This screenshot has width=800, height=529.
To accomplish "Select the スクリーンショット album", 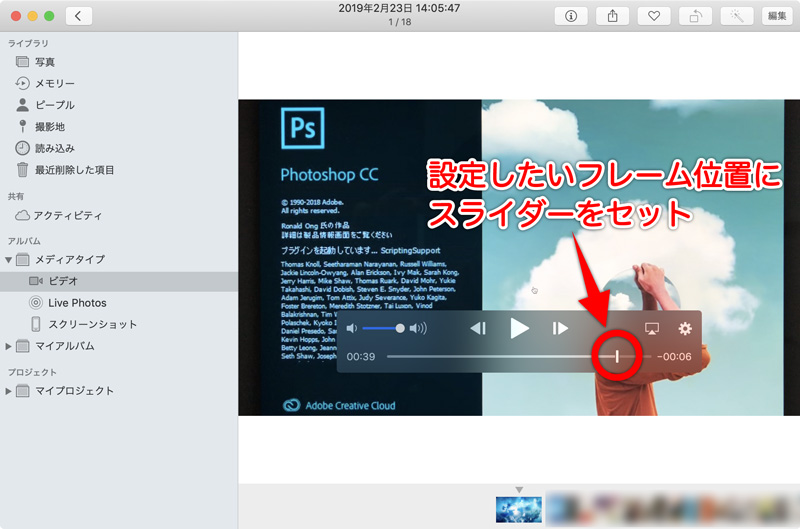I will pyautogui.click(x=119, y=324).
